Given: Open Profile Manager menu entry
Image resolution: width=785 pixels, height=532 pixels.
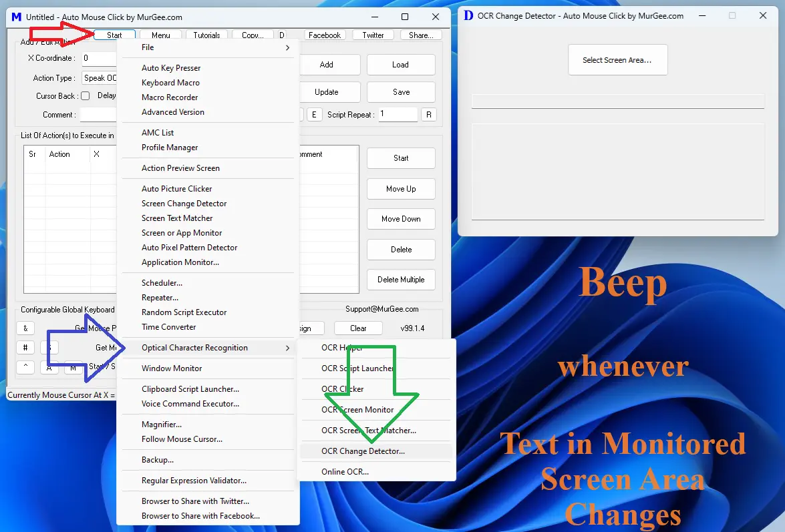Looking at the screenshot, I should pos(208,148).
